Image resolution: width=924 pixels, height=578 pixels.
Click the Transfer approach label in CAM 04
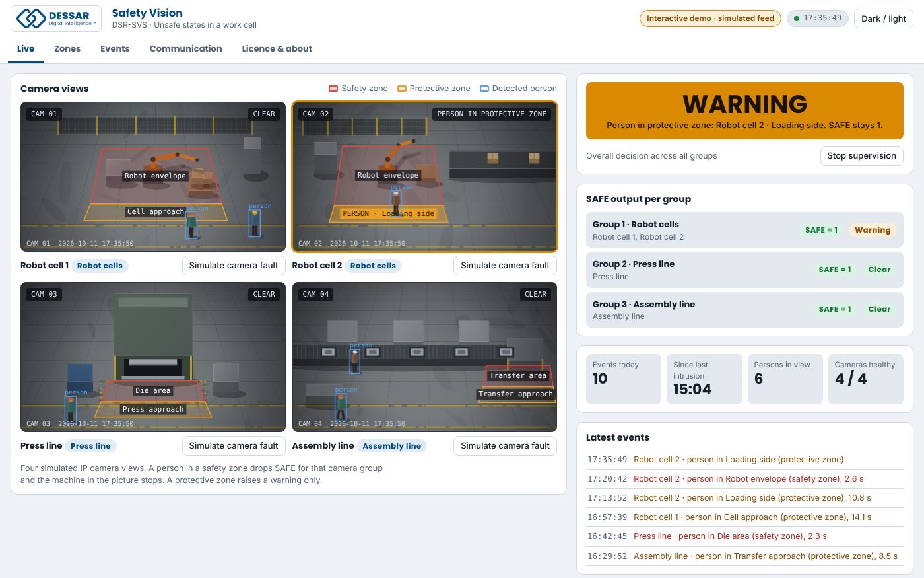(x=516, y=394)
